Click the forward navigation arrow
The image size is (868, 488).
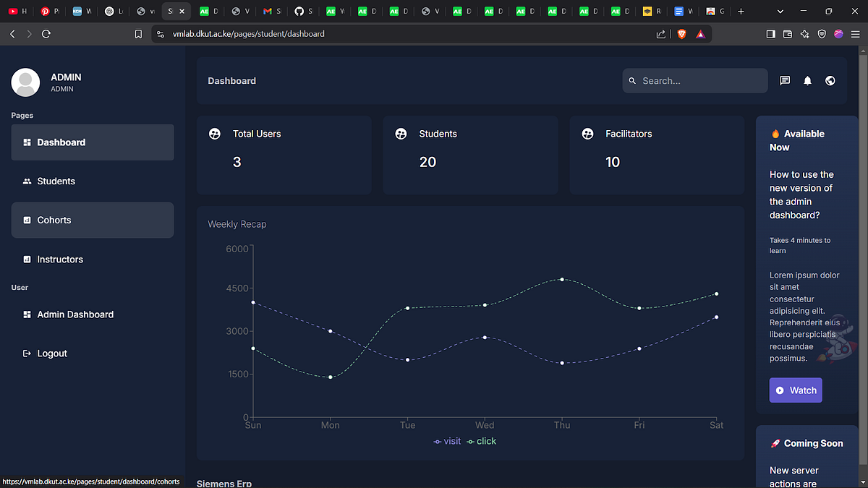pyautogui.click(x=29, y=34)
